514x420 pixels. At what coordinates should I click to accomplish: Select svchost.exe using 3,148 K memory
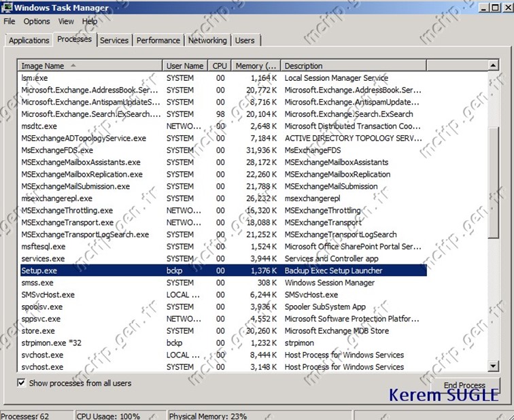tap(223, 367)
